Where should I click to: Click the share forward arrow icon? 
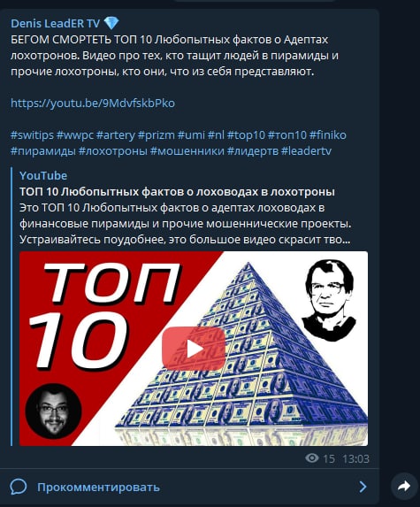point(404,486)
